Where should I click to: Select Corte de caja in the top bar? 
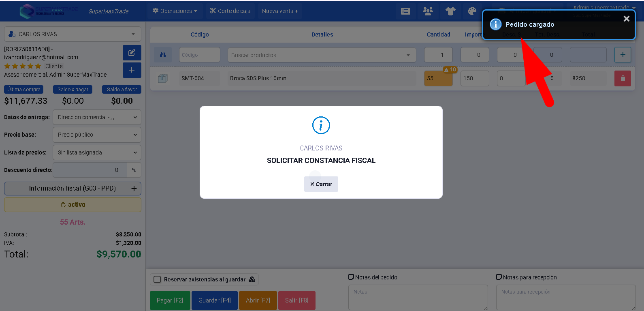(x=230, y=11)
